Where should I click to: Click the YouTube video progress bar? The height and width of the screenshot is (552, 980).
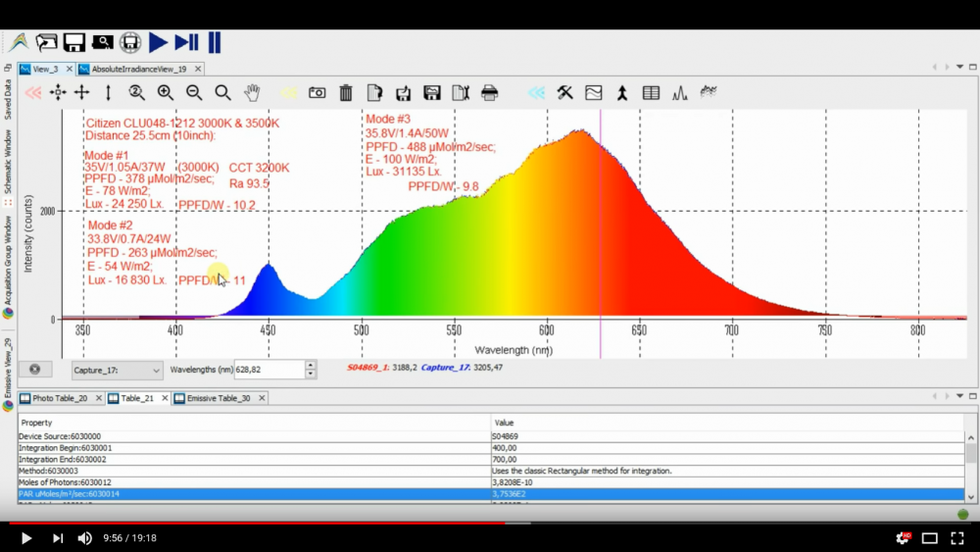(x=490, y=524)
